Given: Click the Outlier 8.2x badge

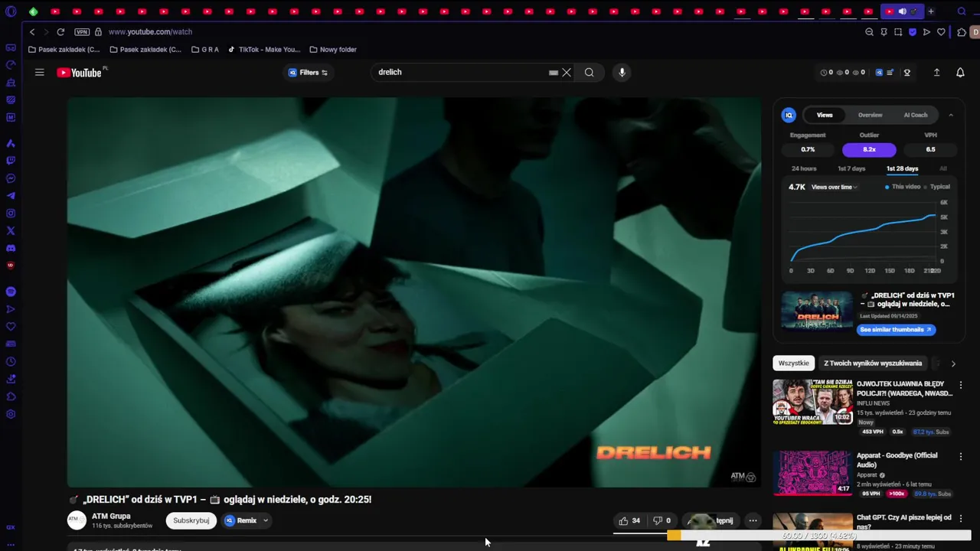Looking at the screenshot, I should (869, 149).
